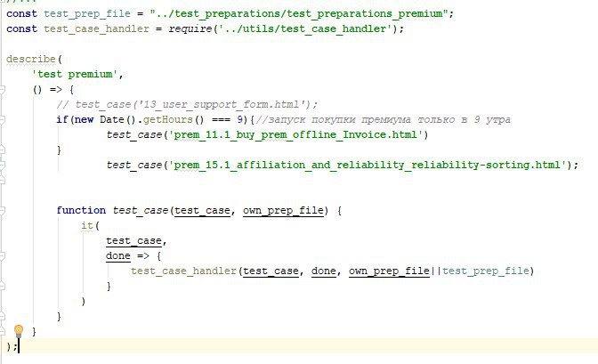Collapse the fold marker beside '() => {'

2,90
